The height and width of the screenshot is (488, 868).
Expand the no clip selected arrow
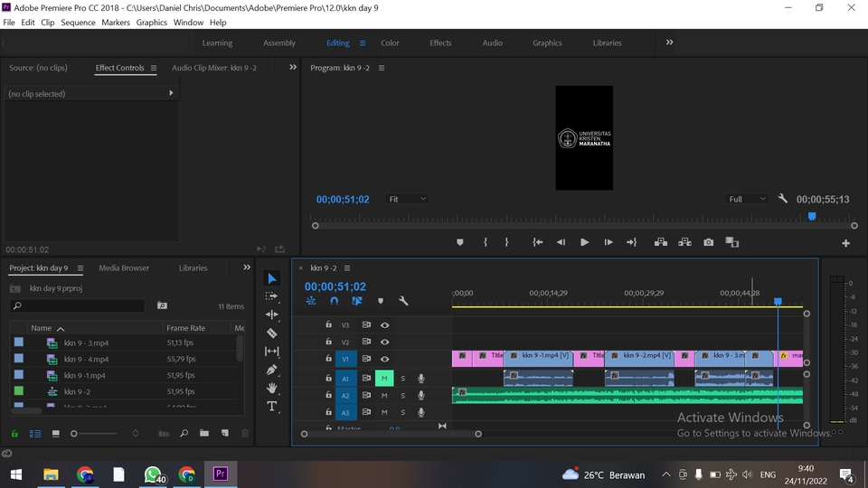171,93
